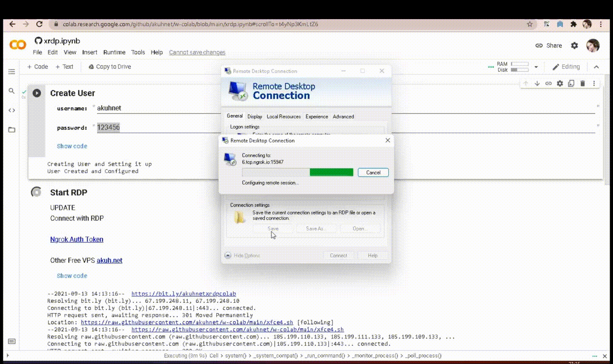Open the Find and replace search icon

coord(11,91)
